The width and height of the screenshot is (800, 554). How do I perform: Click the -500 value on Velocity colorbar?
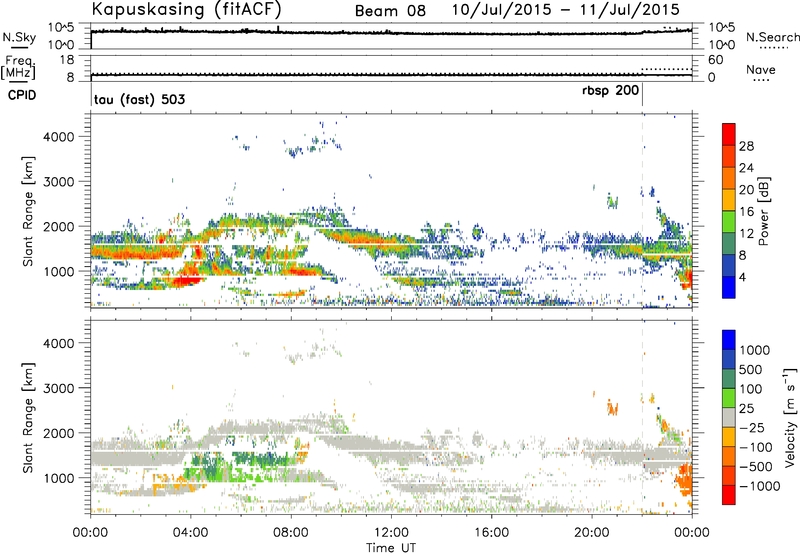(756, 466)
